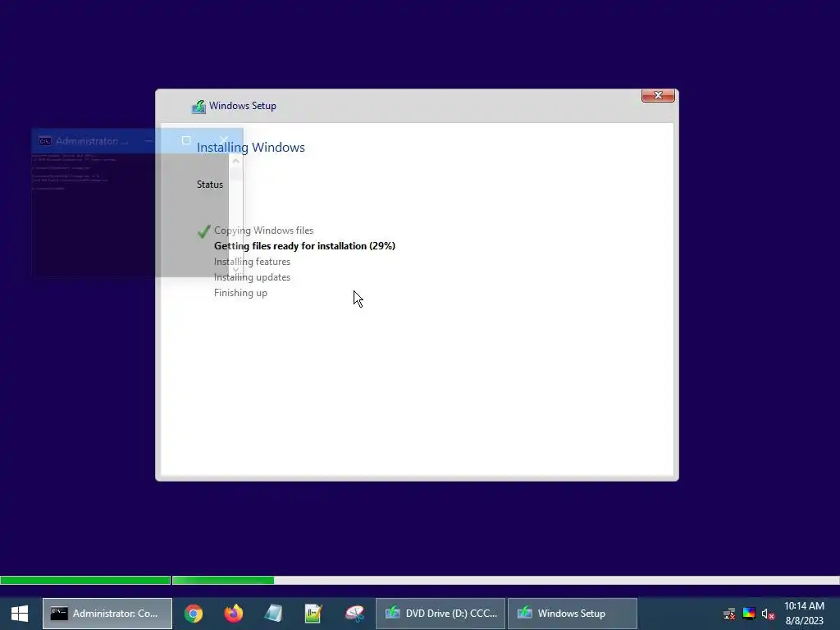Click the Copying Windows files step
Screen dimensions: 840x630
tap(263, 231)
